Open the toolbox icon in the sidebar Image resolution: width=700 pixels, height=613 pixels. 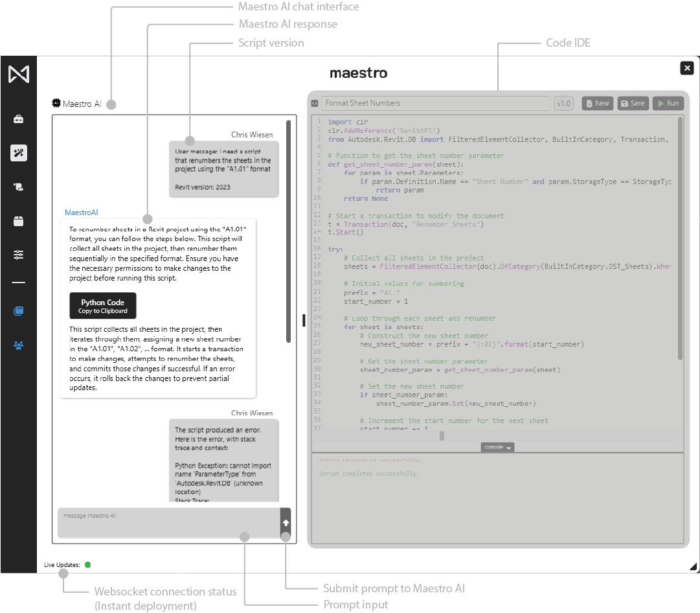(19, 119)
